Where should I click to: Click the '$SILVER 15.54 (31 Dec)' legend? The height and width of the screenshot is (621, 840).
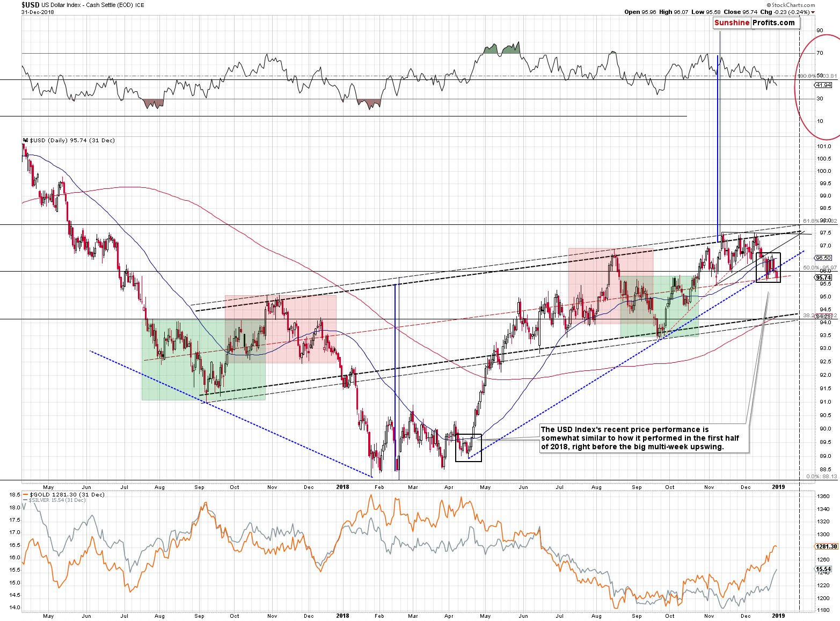pyautogui.click(x=55, y=500)
